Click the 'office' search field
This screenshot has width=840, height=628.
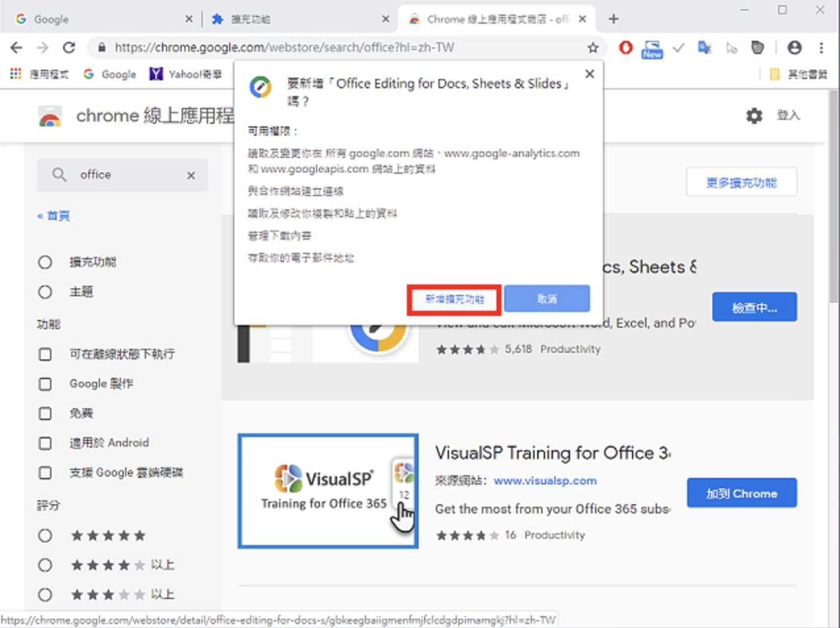point(122,175)
